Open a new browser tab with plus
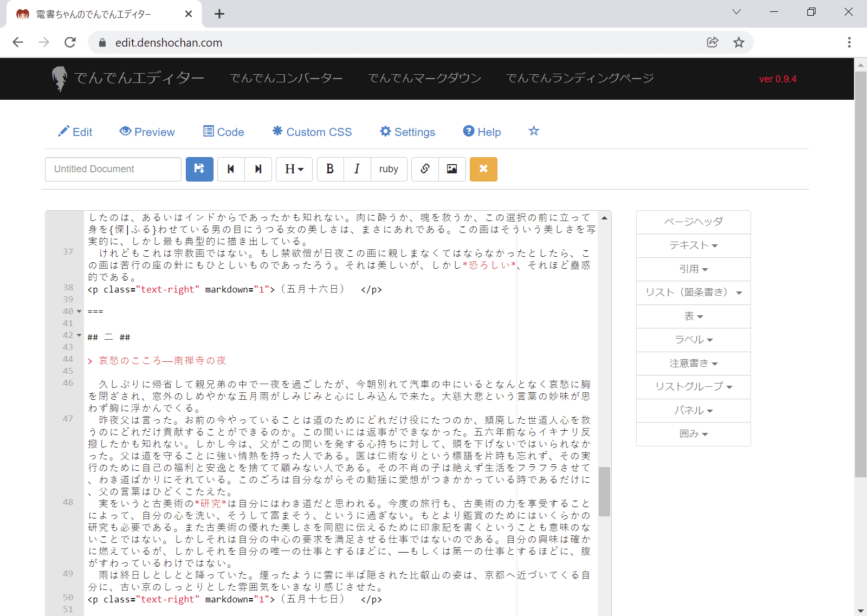The height and width of the screenshot is (616, 867). (219, 14)
